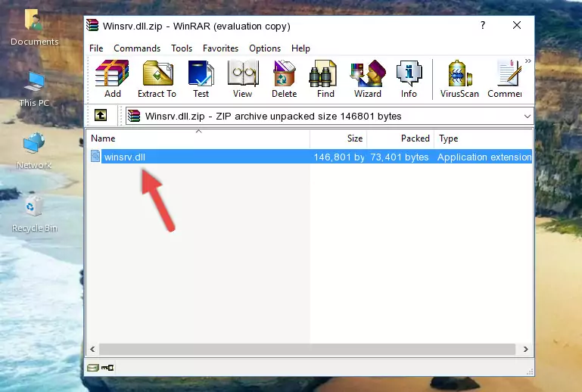Screen dimensions: 582x392
Task: Click the archive path address field
Action: tap(330, 117)
